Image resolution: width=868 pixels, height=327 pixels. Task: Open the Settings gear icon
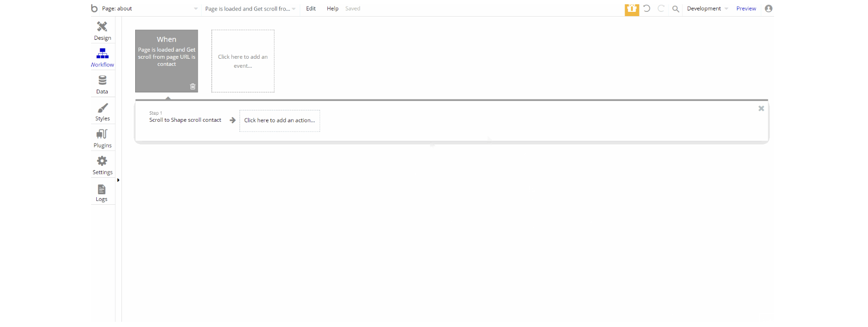tap(102, 161)
